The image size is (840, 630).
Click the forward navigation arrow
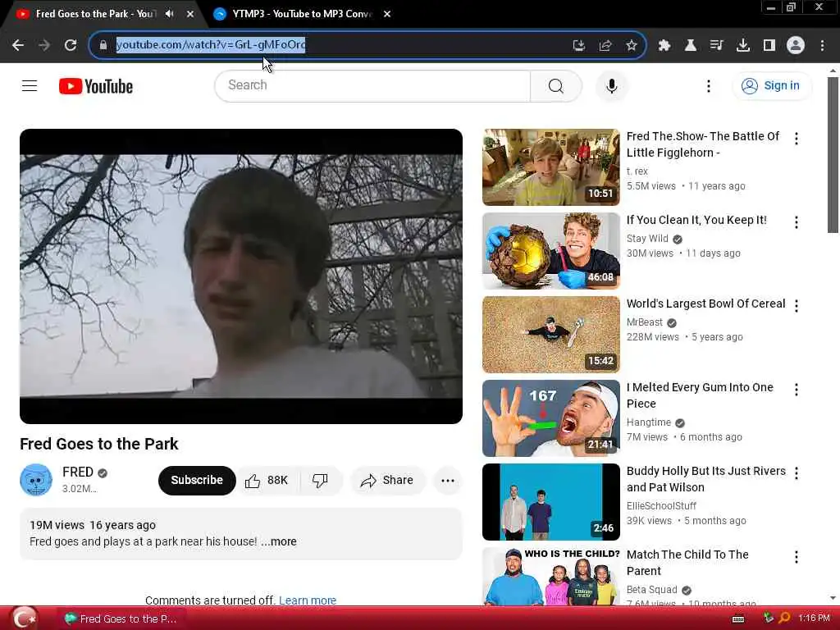pyautogui.click(x=44, y=46)
